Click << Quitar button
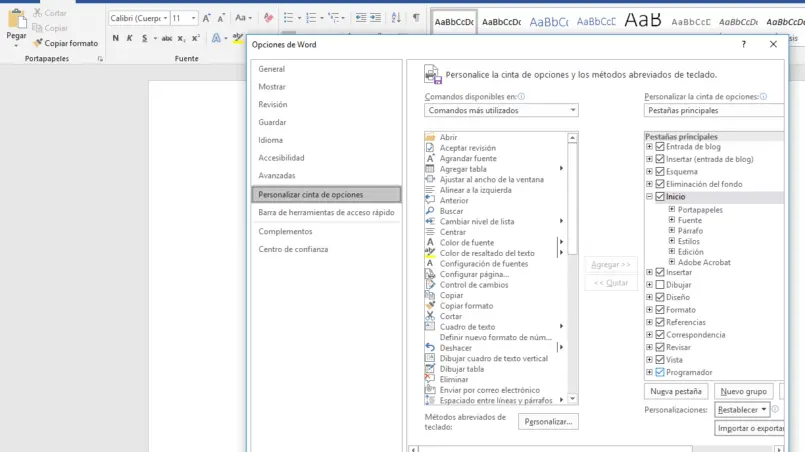This screenshot has height=452, width=805. [610, 283]
